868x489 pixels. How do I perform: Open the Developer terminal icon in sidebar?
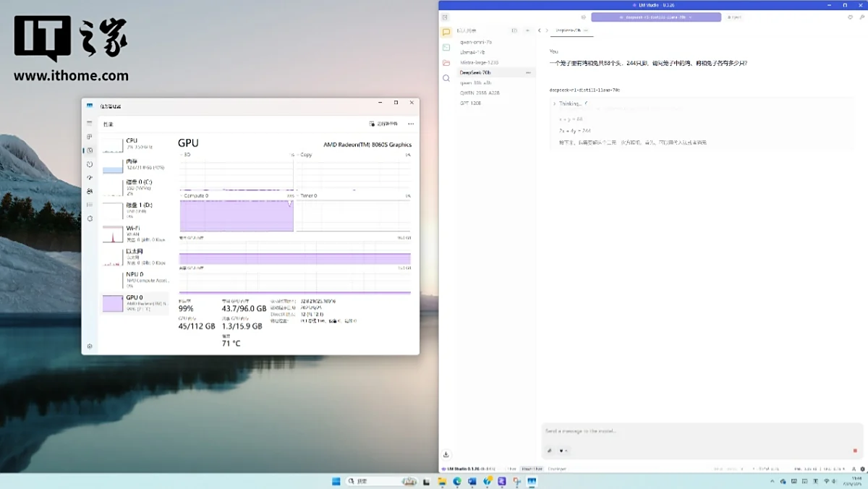pyautogui.click(x=446, y=48)
